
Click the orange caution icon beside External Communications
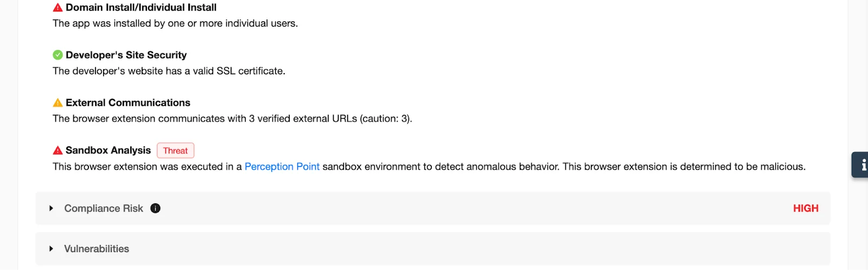pyautogui.click(x=58, y=102)
